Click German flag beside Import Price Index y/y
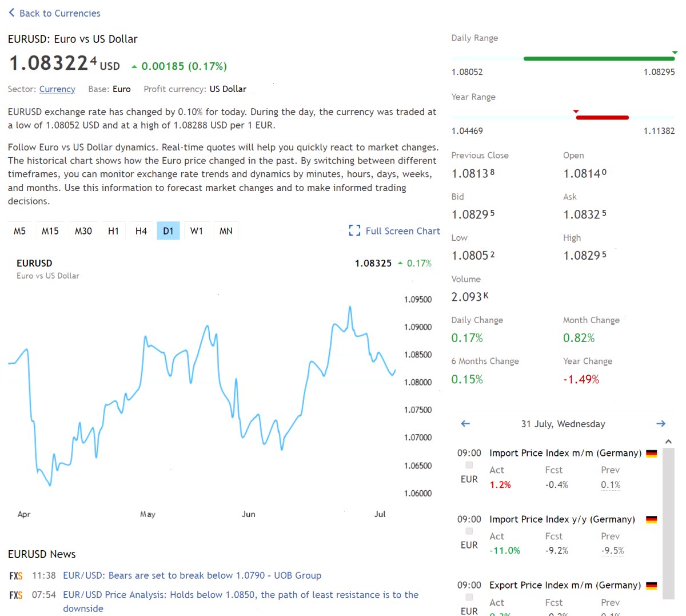This screenshot has width=686, height=616. pyautogui.click(x=651, y=520)
